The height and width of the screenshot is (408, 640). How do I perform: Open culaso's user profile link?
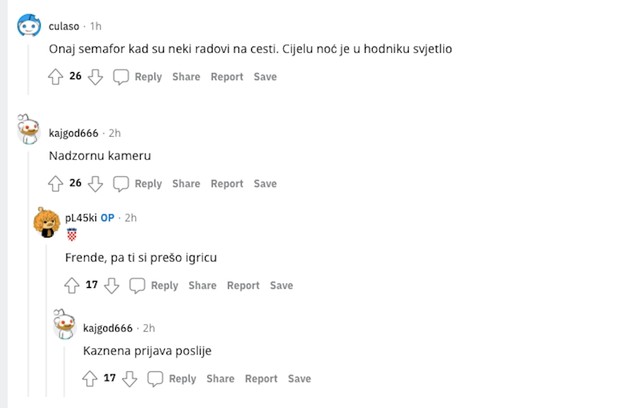[x=64, y=26]
